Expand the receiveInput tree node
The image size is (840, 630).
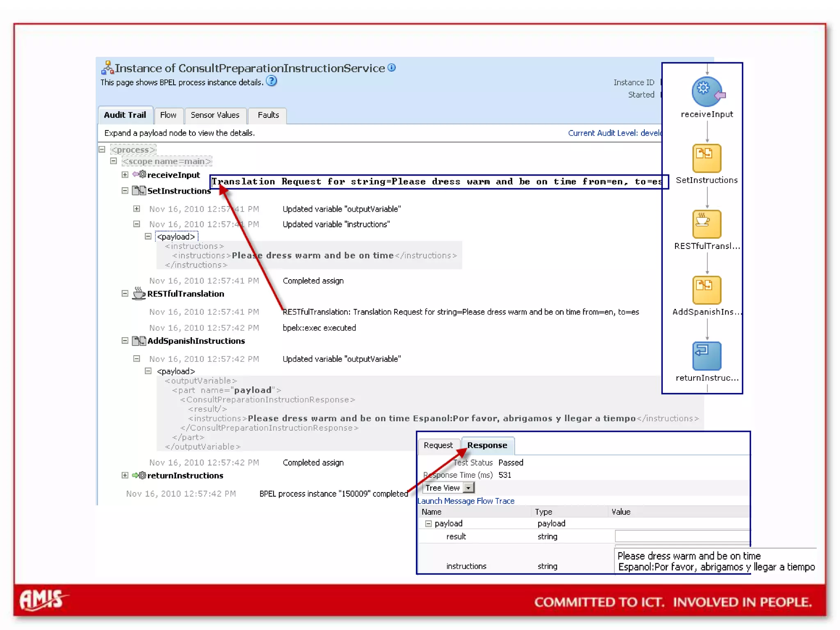pyautogui.click(x=125, y=175)
